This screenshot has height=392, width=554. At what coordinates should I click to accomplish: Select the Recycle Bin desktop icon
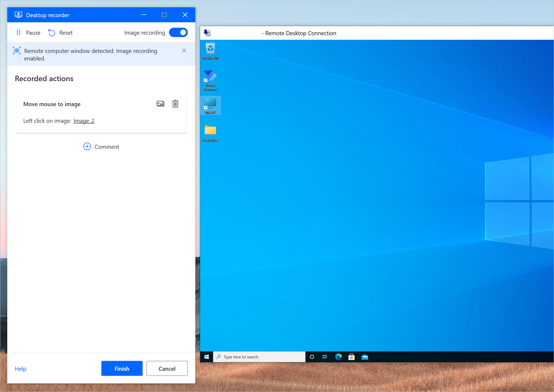tap(210, 51)
